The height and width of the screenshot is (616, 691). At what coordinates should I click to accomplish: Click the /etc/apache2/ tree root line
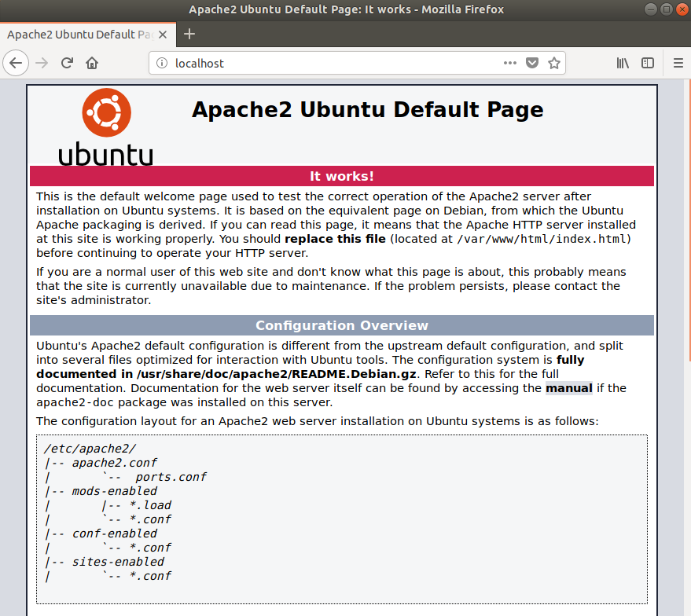coord(90,449)
